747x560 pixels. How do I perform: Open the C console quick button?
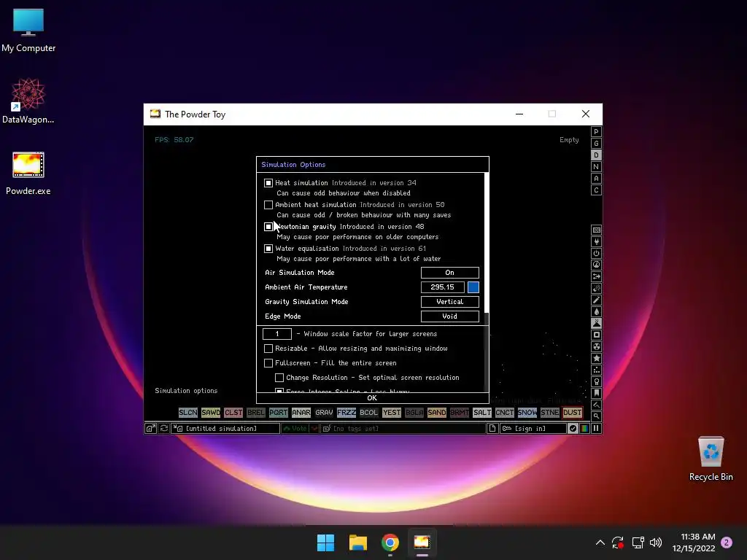click(x=596, y=190)
